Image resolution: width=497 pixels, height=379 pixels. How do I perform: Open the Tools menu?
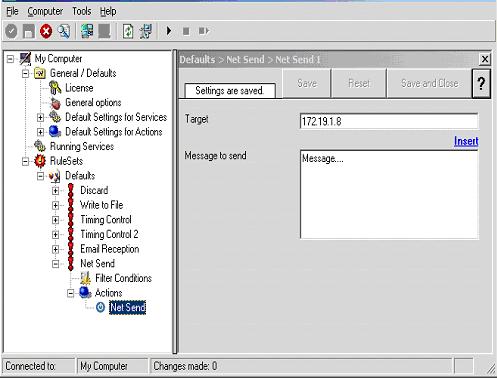point(82,11)
